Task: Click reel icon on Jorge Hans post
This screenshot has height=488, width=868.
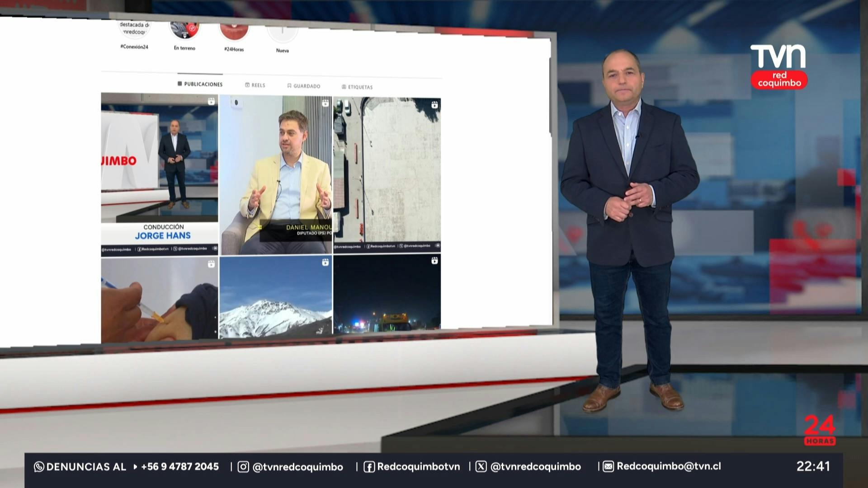Action: 211,102
